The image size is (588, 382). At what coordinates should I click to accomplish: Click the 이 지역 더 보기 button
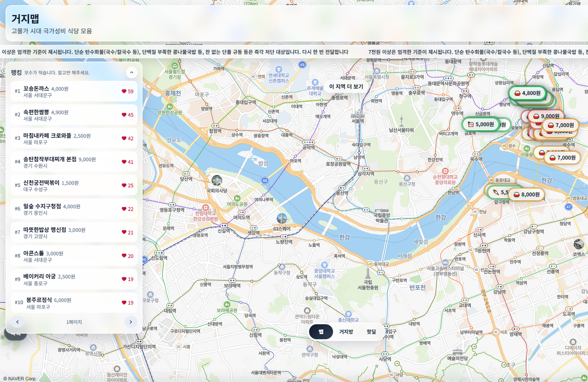pos(346,86)
